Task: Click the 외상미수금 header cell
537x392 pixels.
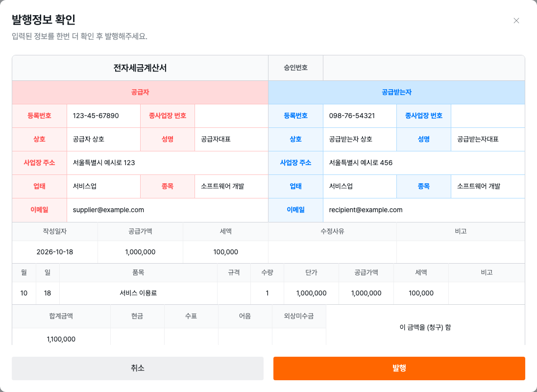Action: [299, 317]
